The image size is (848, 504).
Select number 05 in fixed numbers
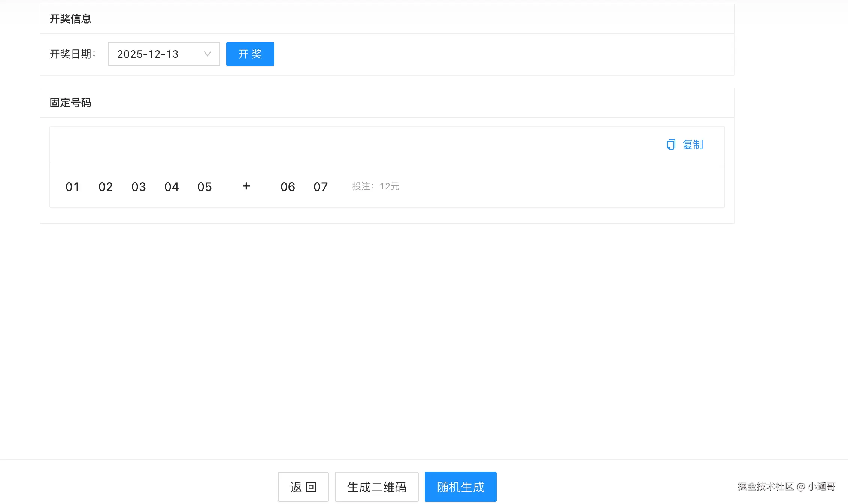[x=205, y=186]
